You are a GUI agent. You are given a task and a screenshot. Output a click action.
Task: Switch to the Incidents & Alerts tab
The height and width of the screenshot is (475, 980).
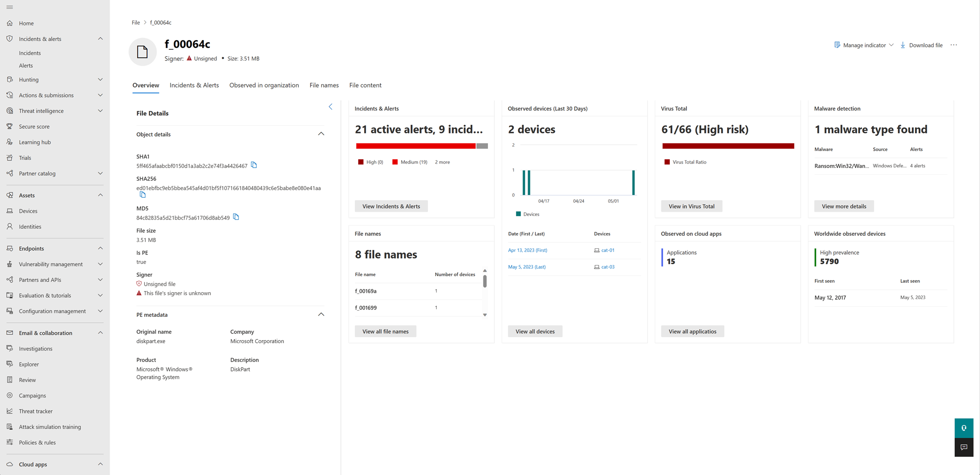tap(194, 85)
